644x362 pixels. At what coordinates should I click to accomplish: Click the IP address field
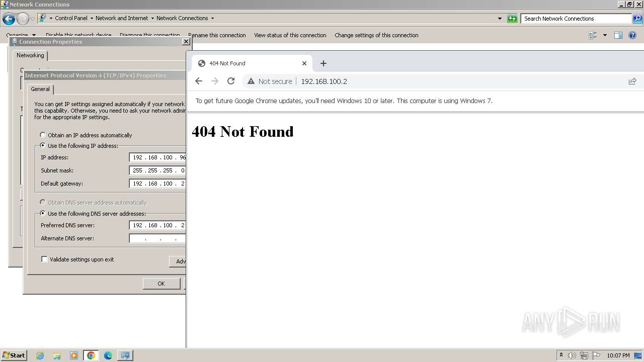157,157
